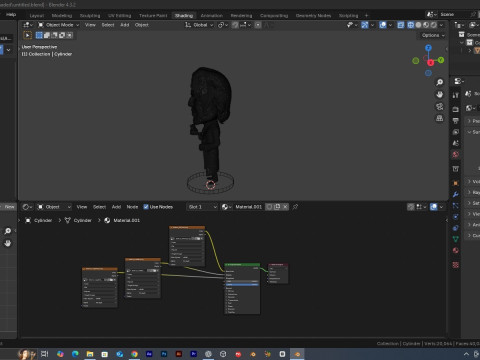The height and width of the screenshot is (360, 480).
Task: Select the Principled BSDF node header
Action: 242,265
